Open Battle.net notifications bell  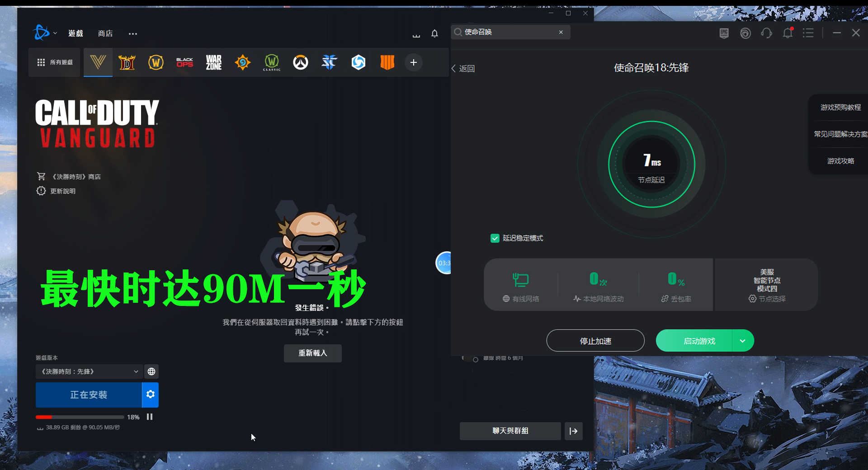[434, 33]
